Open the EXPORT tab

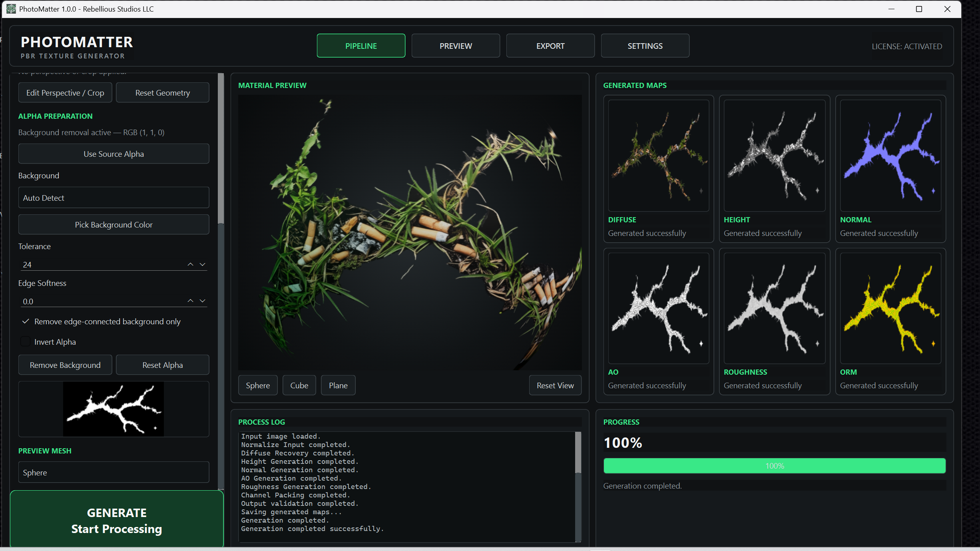pos(550,46)
